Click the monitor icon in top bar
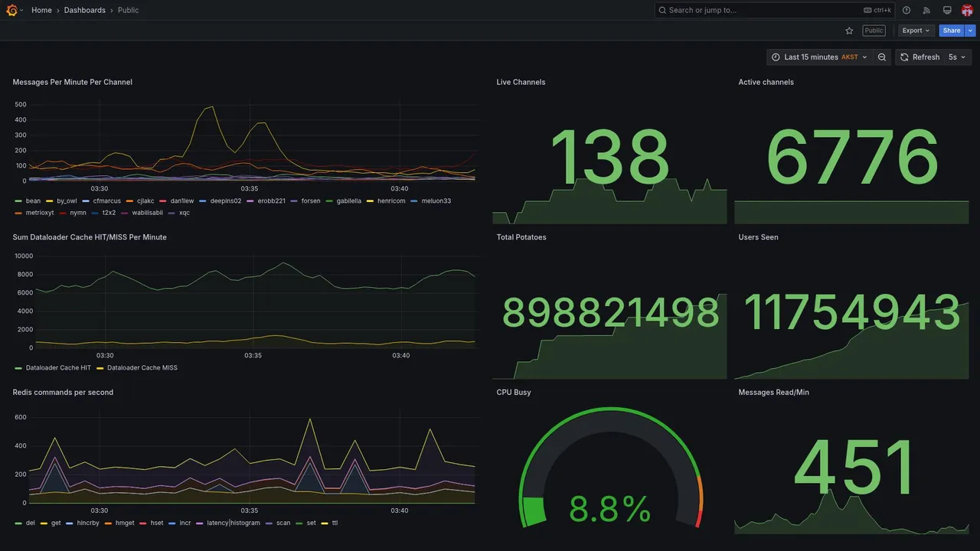 tap(947, 10)
